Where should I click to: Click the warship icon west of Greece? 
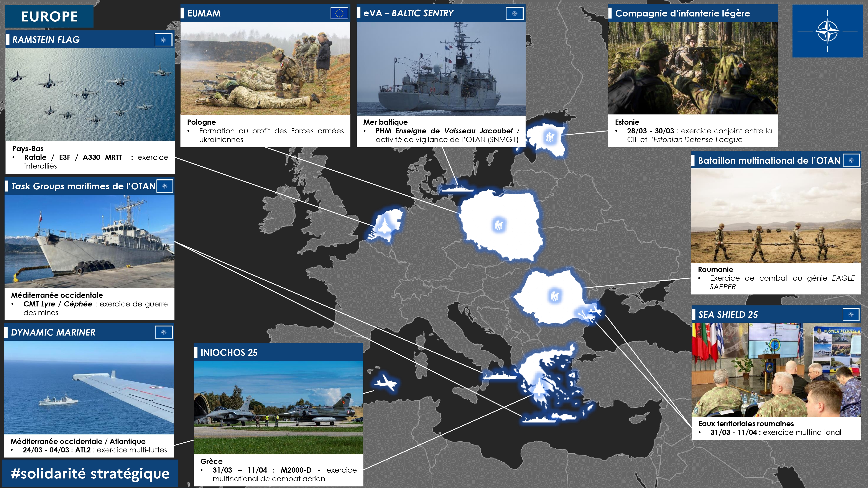point(500,375)
